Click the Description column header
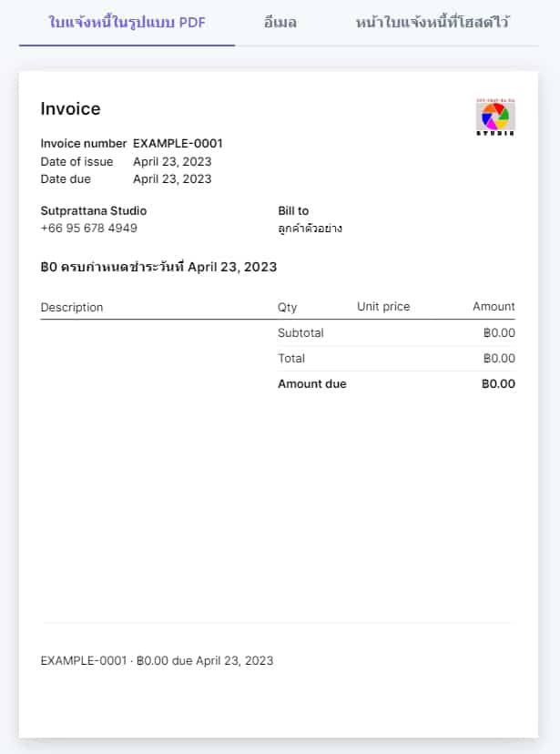The height and width of the screenshot is (754, 560). 72,307
